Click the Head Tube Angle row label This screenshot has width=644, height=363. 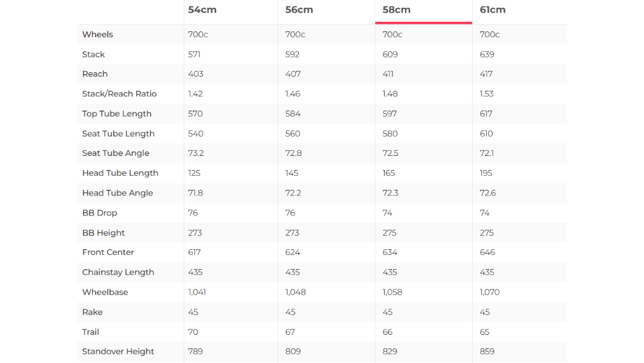[x=118, y=193]
